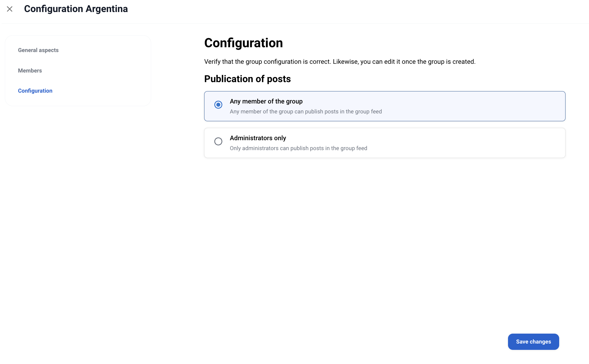
Task: Click the 'Any member of the group' option title
Action: (266, 101)
